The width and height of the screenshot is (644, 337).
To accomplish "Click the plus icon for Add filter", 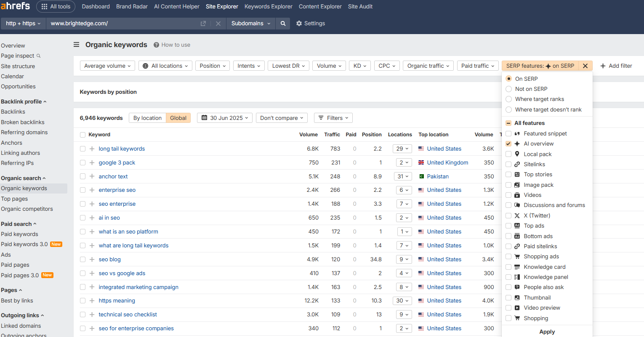I will pyautogui.click(x=603, y=66).
